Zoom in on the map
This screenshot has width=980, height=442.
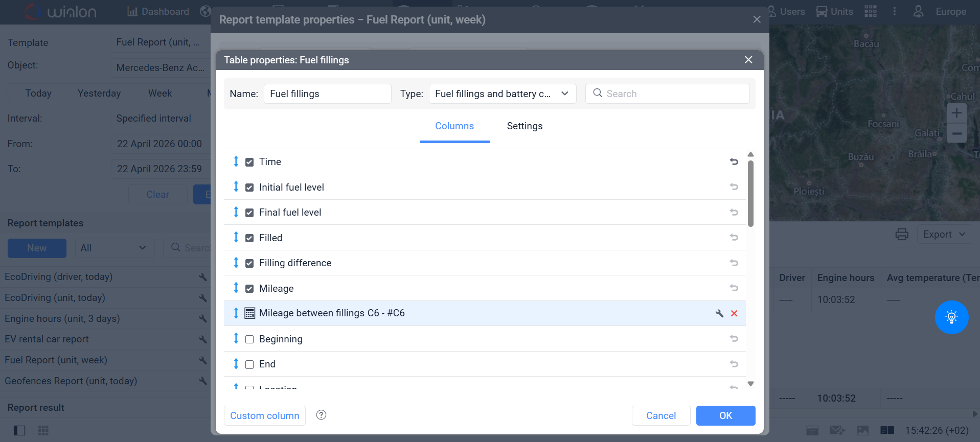[x=956, y=113]
